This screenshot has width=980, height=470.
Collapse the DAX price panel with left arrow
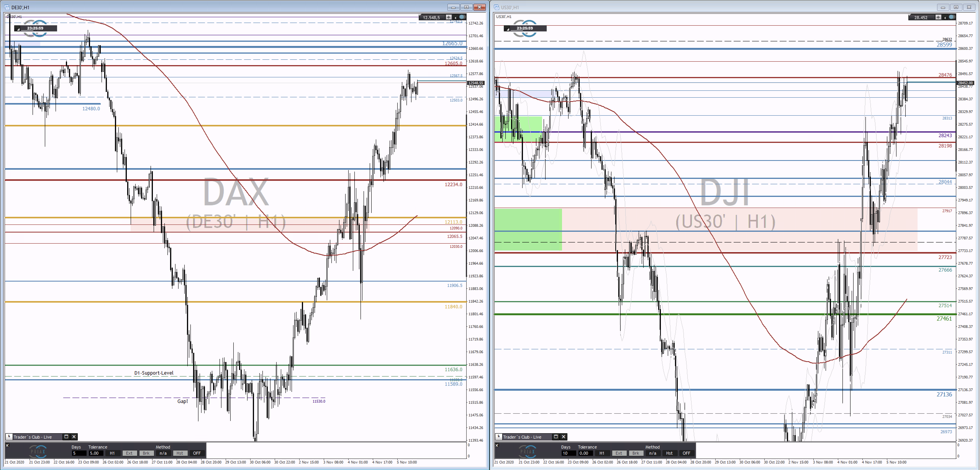point(455,17)
